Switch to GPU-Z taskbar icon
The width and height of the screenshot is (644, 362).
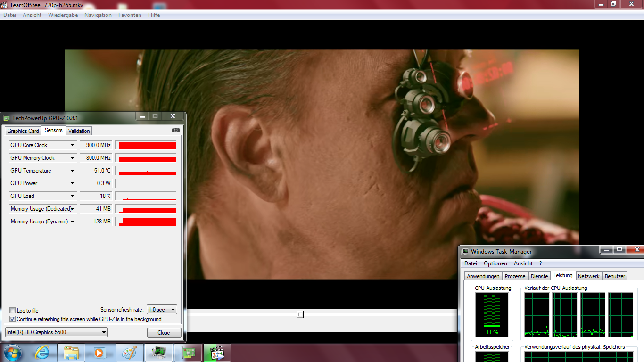[188, 353]
